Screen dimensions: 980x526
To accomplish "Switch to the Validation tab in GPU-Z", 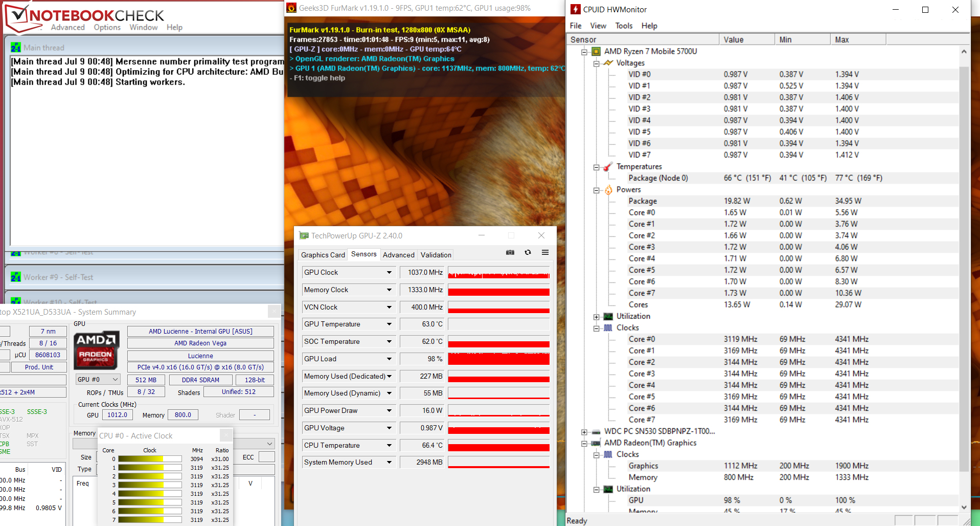I will pyautogui.click(x=436, y=255).
